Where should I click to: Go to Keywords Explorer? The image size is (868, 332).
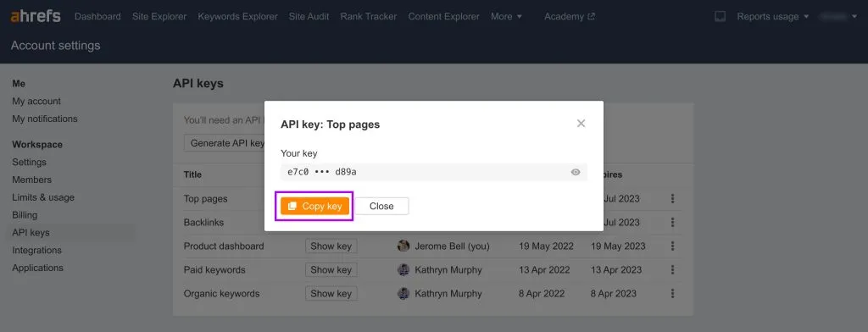coord(237,17)
